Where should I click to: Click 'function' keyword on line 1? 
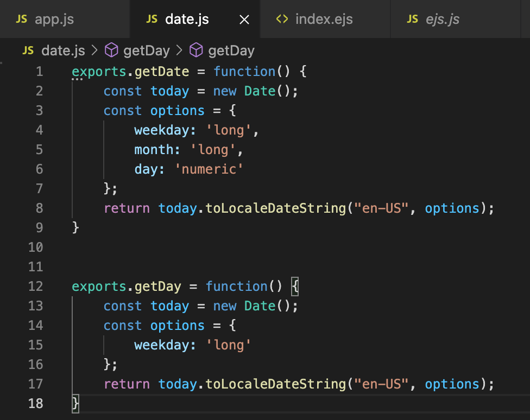tap(244, 71)
